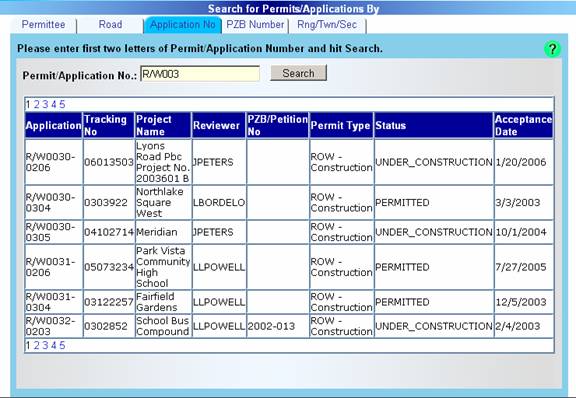Switch to the Road tab
The height and width of the screenshot is (398, 576).
[x=110, y=25]
